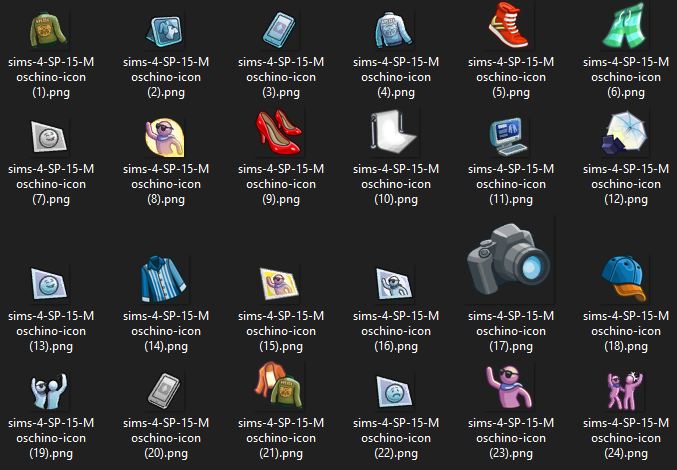Click the filename ending in (1).png
The height and width of the screenshot is (470, 677).
51,77
